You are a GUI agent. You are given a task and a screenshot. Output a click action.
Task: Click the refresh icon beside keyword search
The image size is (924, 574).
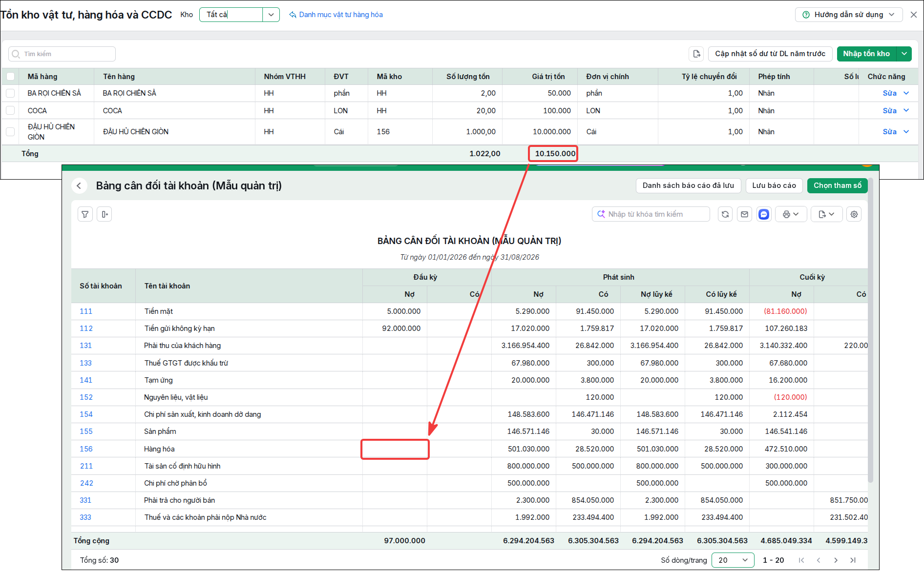(x=725, y=214)
